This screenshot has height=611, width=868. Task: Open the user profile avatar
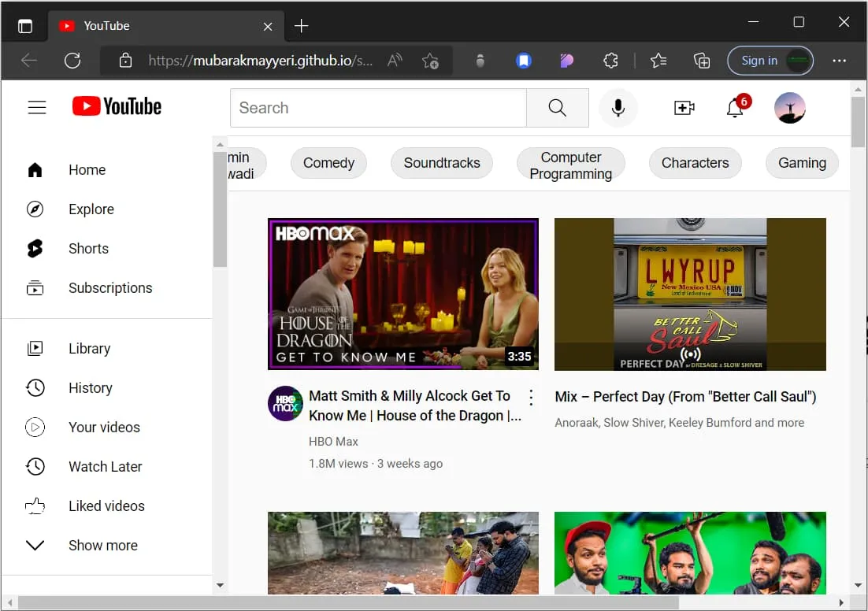tap(789, 108)
